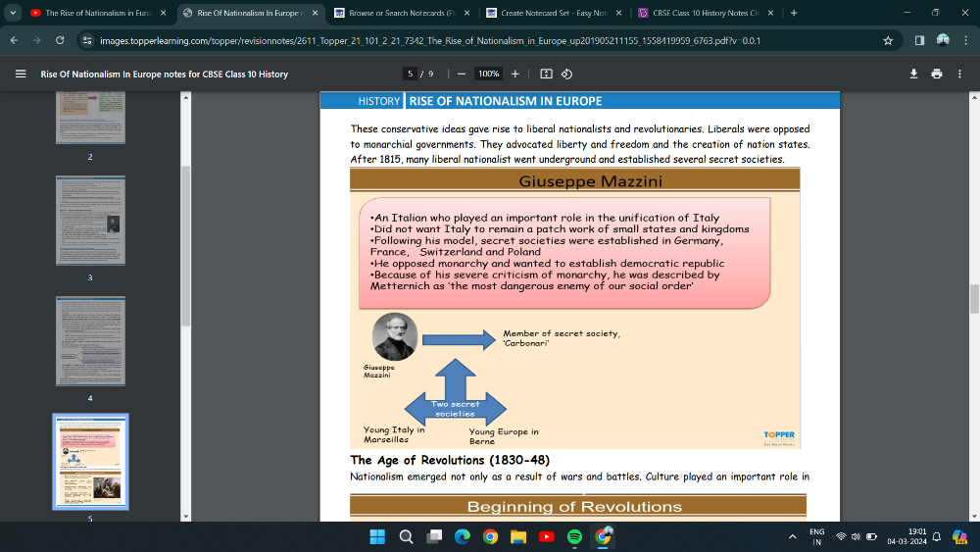Expand the tab search dropdown arrow
Screen dimensions: 980x552
tap(13, 13)
